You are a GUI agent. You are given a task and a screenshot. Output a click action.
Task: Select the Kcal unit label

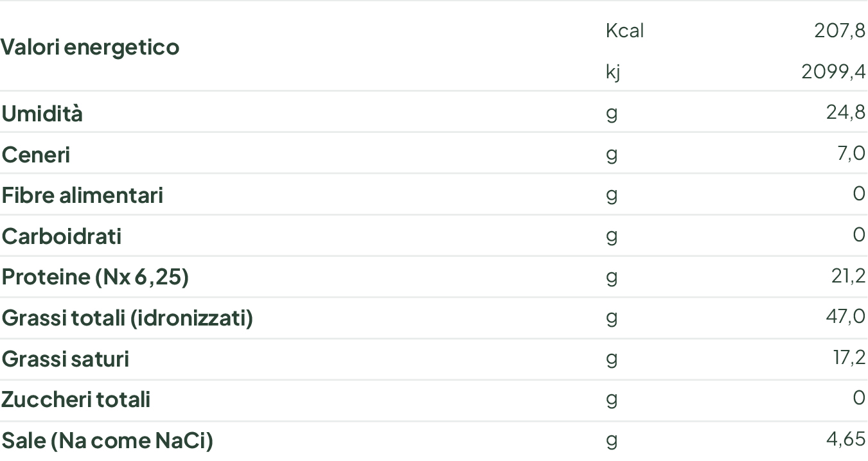(x=624, y=30)
